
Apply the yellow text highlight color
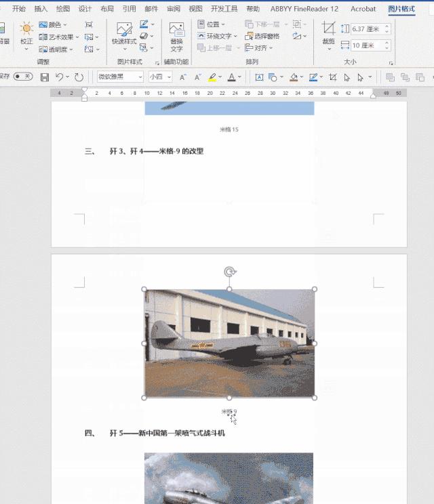pos(212,77)
